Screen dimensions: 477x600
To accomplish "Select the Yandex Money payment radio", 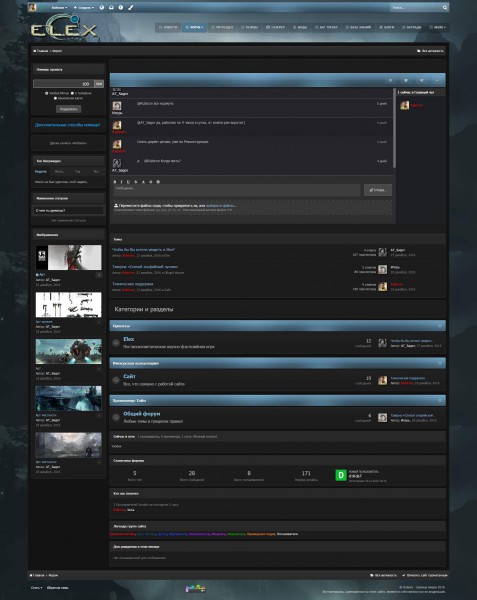I will 47,93.
